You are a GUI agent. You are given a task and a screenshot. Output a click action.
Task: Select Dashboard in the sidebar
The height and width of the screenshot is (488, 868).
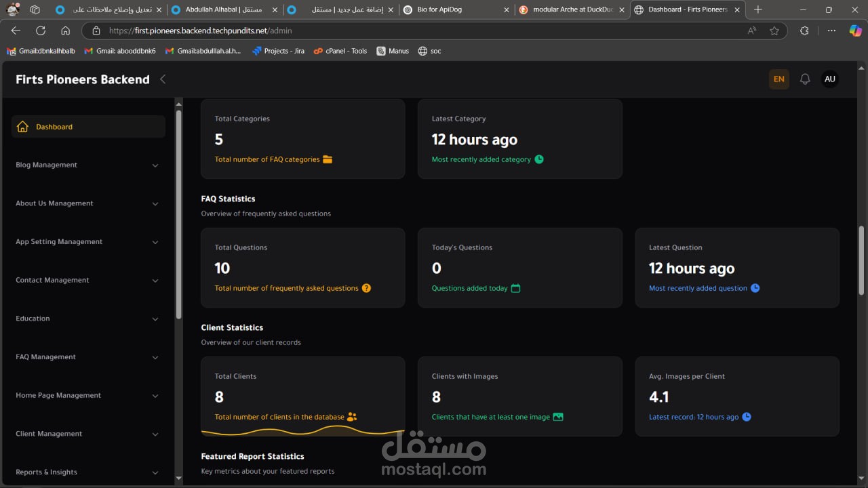(x=88, y=127)
